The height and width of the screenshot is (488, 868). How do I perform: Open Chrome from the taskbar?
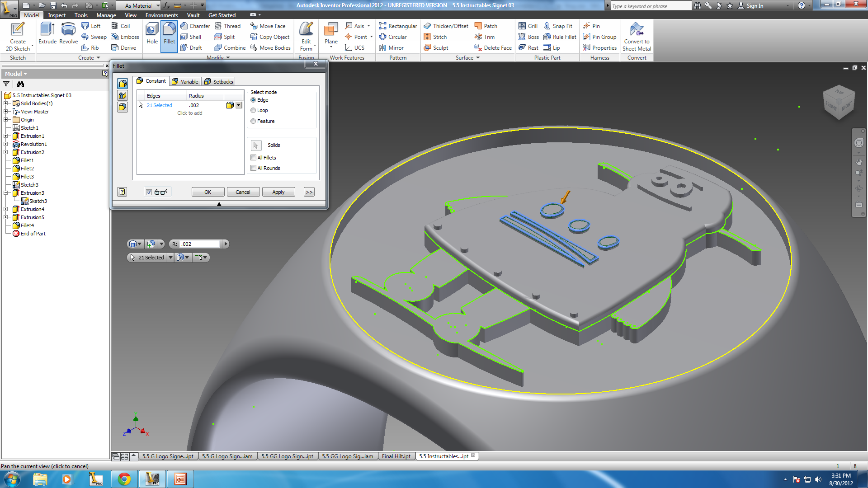pos(124,479)
